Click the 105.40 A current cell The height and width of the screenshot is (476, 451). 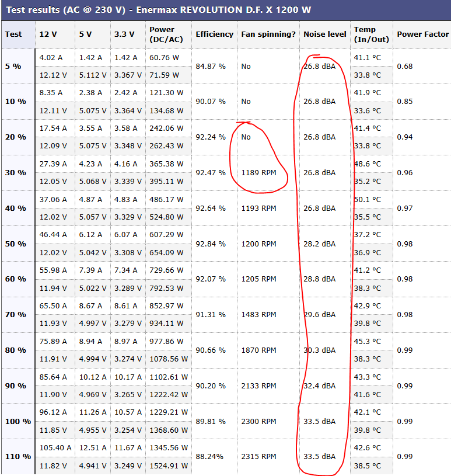[55, 448]
